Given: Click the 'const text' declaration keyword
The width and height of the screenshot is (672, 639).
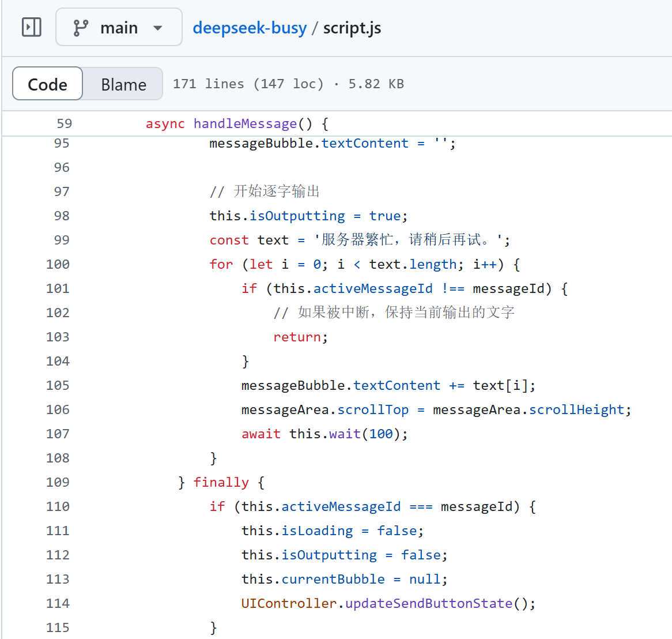Looking at the screenshot, I should 229,240.
